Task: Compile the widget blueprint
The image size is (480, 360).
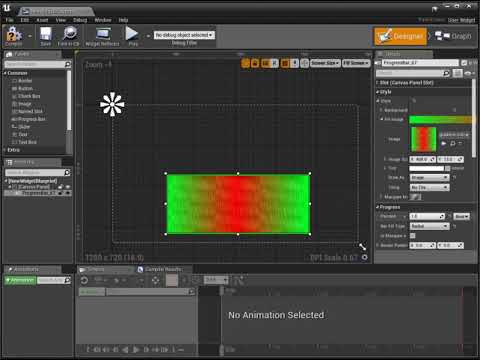Action: coord(14,36)
